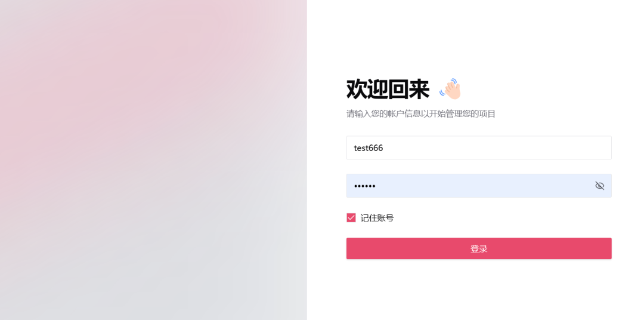Click the waving hand emoji
This screenshot has width=644, height=320.
451,89
